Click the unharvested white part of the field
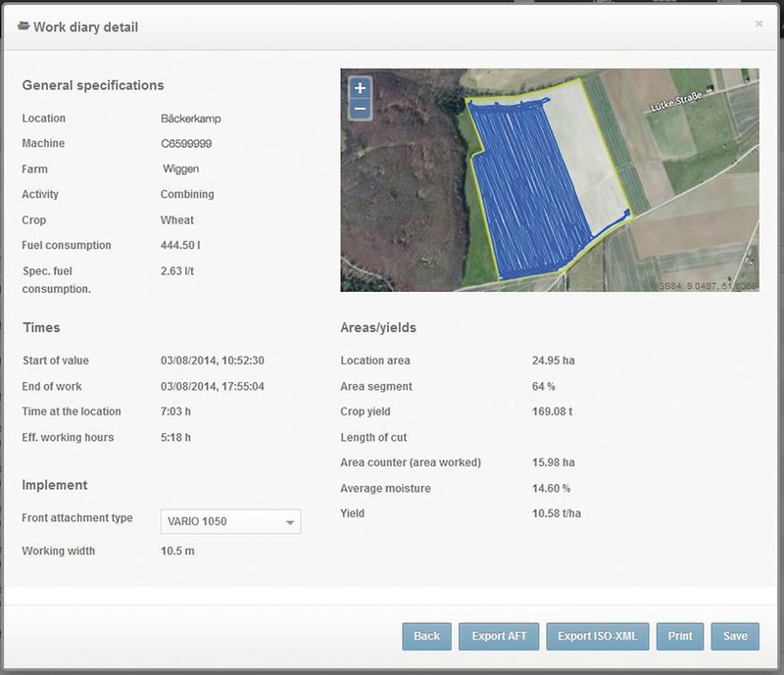This screenshot has height=675, width=784. (588, 157)
